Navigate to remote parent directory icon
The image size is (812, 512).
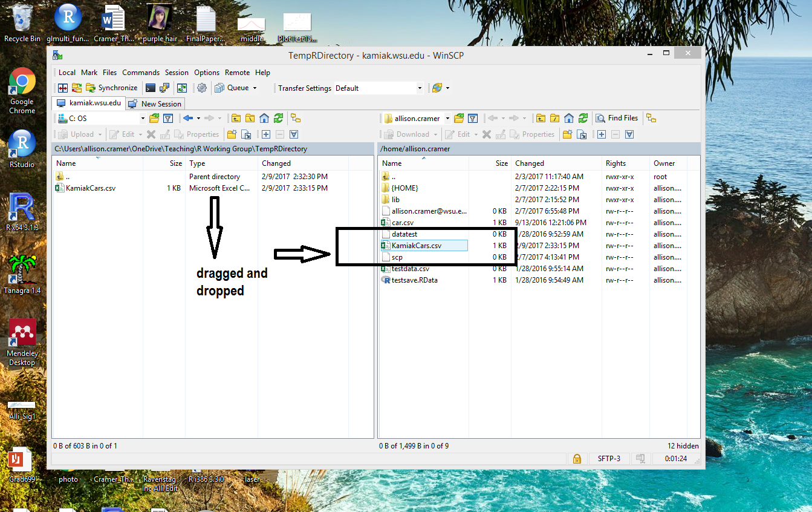(541, 119)
